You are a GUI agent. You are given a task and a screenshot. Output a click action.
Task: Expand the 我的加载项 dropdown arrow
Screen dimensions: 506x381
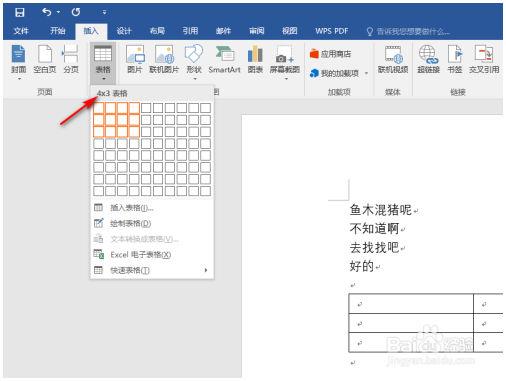tap(366, 73)
